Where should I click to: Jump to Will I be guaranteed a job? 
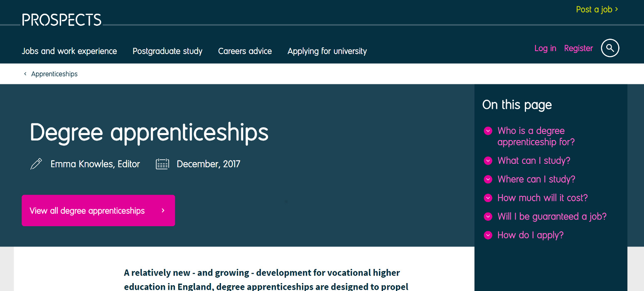(x=552, y=217)
